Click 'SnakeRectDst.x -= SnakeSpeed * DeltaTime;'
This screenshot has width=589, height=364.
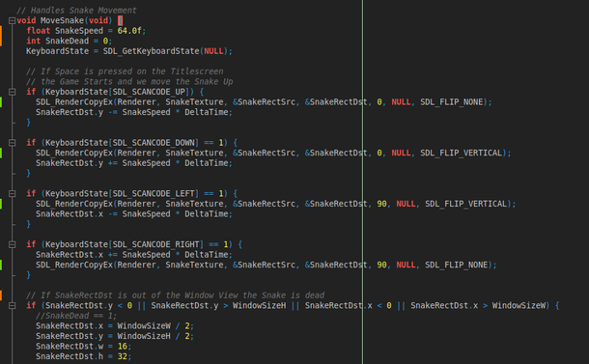point(134,213)
